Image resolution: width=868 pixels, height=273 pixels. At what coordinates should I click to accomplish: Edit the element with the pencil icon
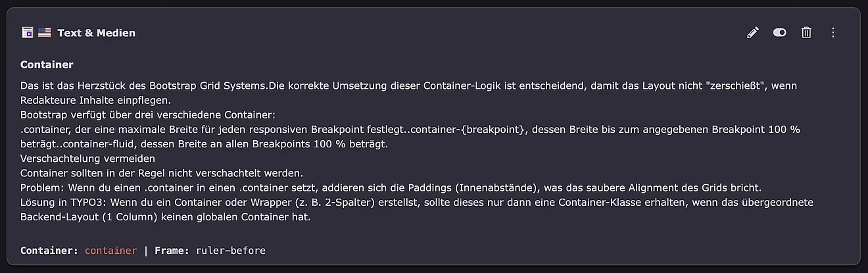[753, 32]
